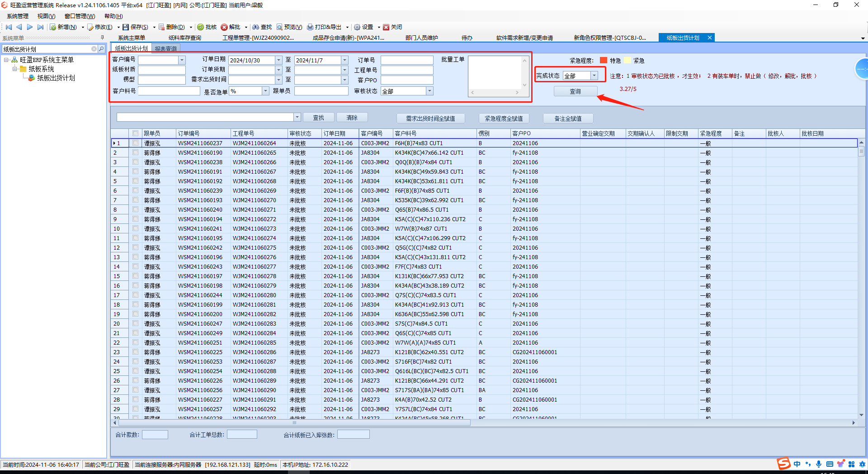This screenshot has width=868, height=474.
Task: Switch to the 报表查询 tab
Action: click(x=166, y=48)
